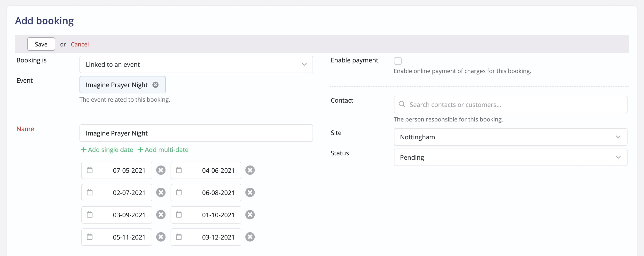Cancel adding the booking
The image size is (644, 256).
tap(80, 44)
